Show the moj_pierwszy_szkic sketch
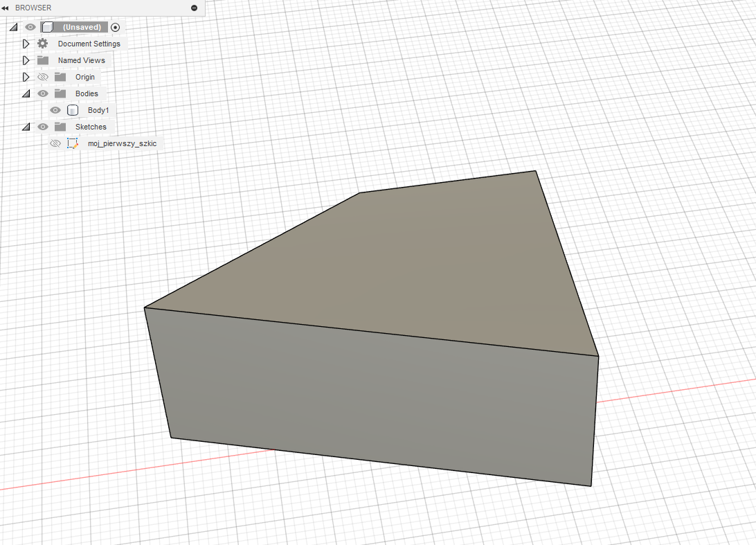The height and width of the screenshot is (545, 756). tap(55, 143)
